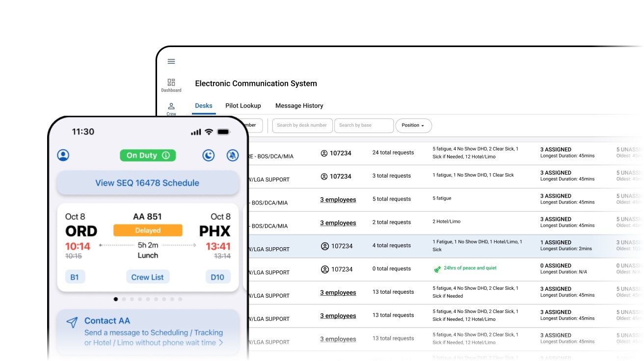Screen dimensions: 644x361
Task: Toggle the moon rest mode icon on the phone
Action: coord(209,155)
